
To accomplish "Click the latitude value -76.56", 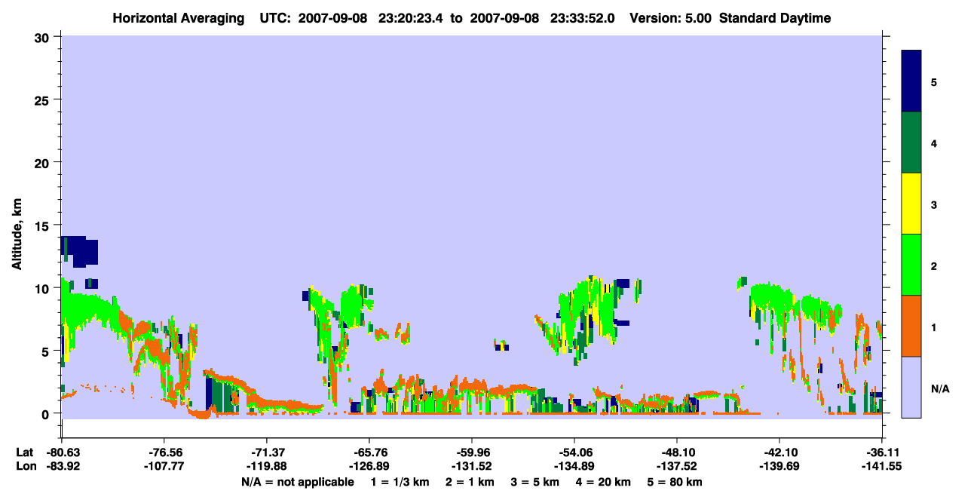I will coord(164,452).
